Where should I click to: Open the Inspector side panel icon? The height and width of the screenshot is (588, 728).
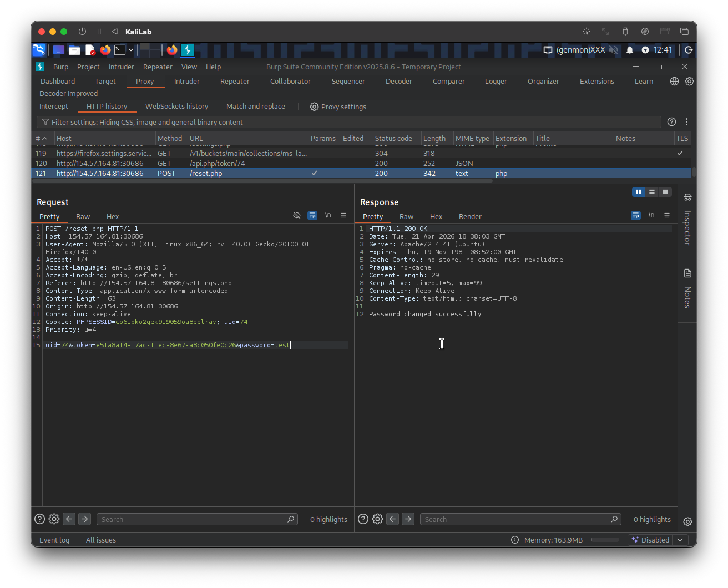coord(687,197)
